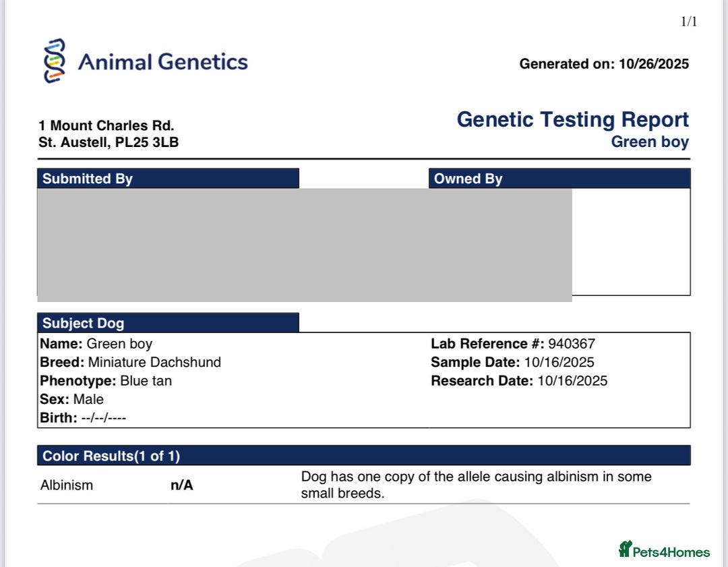The image size is (728, 567).
Task: Click the Color Results(1 of 1) header
Action: 111,456
